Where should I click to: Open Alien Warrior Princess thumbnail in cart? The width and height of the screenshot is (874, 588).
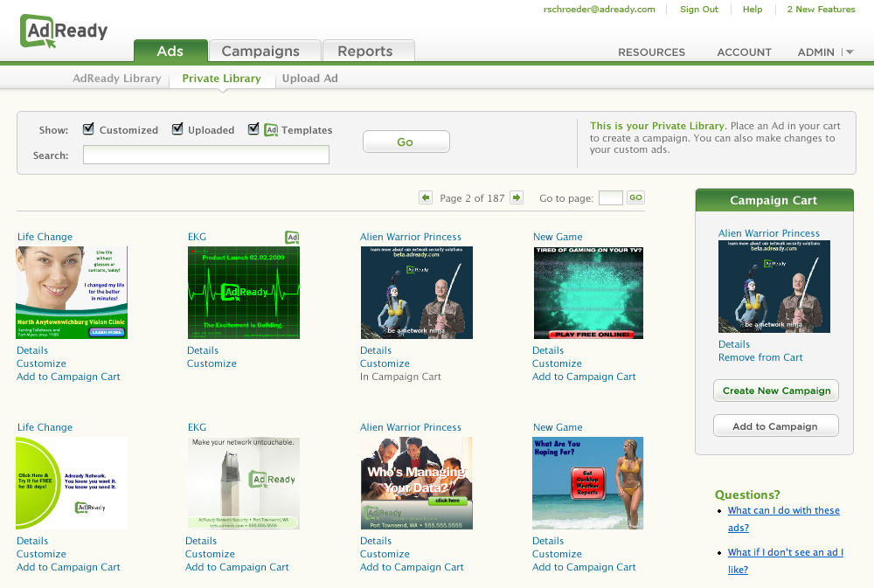[774, 287]
